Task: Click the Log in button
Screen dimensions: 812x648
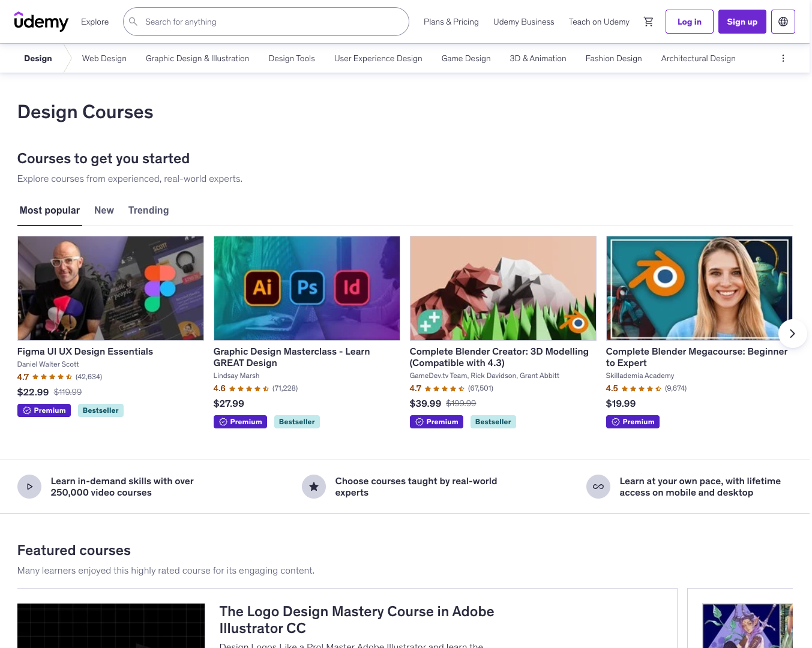Action: tap(689, 22)
